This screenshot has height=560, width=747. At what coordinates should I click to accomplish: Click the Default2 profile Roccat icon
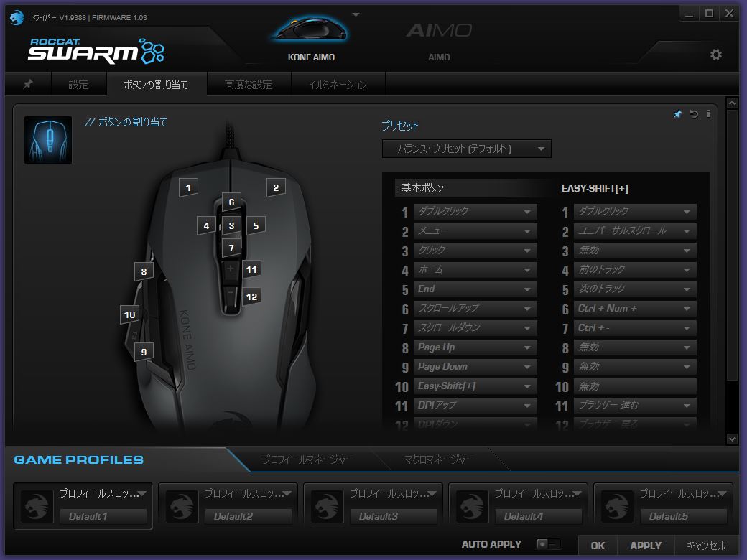pyautogui.click(x=182, y=507)
